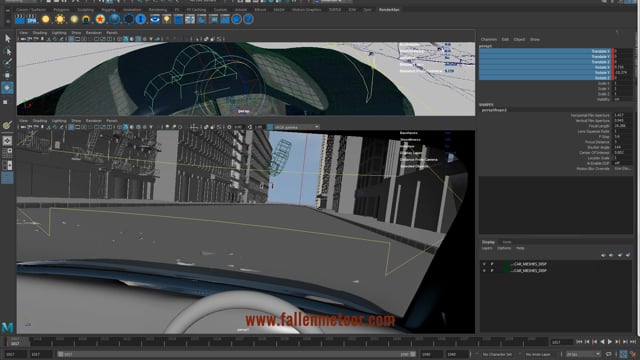Choose the Select tool arrow in toolbox
Viewport: 640px width, 360px height.
tap(7, 38)
